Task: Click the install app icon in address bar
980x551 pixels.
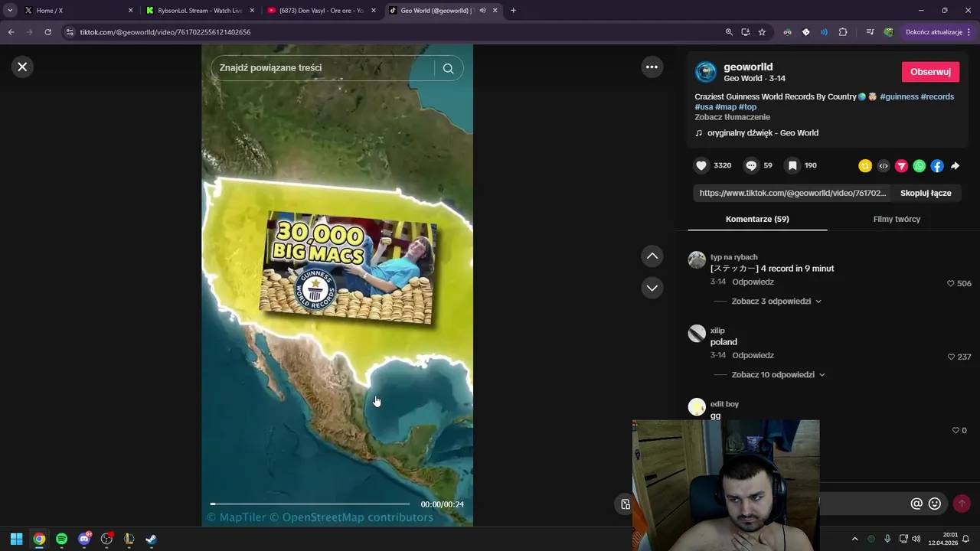Action: 746,32
